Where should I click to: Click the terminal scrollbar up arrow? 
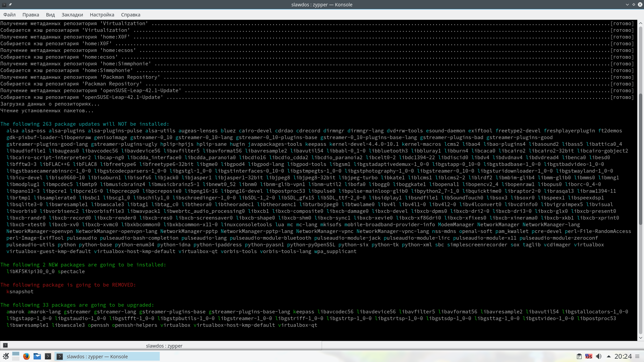pyautogui.click(x=641, y=23)
